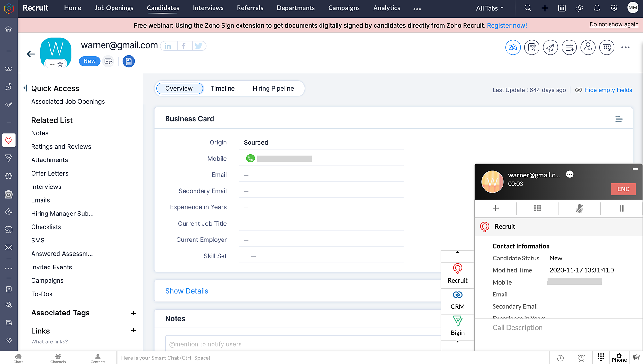Open the search icon in top bar
The image size is (643, 364).
coord(528,8)
